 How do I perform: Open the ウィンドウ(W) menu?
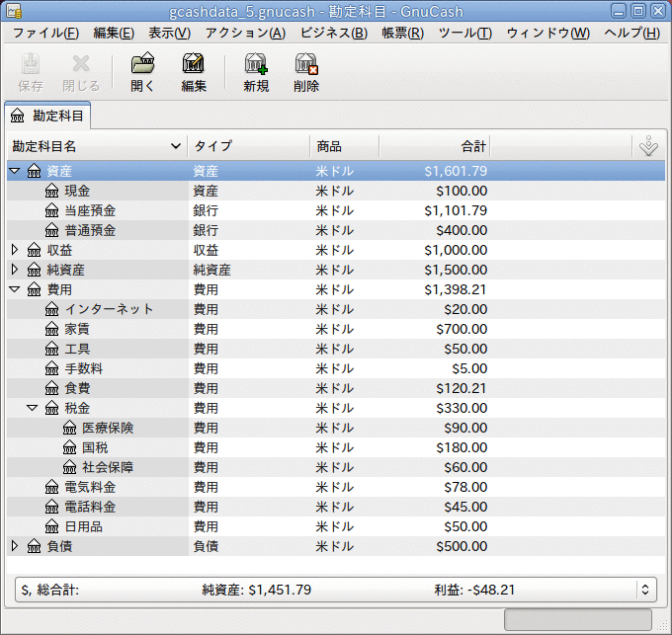[x=547, y=33]
